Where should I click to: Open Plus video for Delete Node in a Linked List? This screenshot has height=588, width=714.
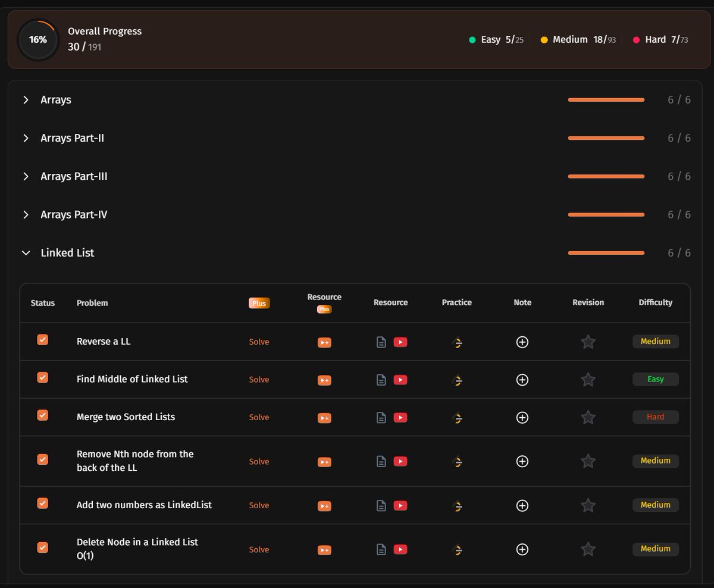pos(324,550)
